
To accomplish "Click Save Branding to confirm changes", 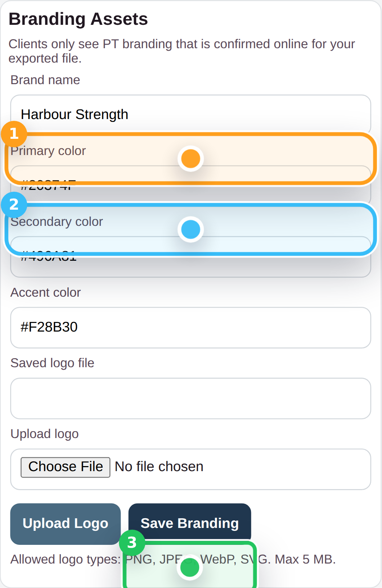I will [x=190, y=523].
